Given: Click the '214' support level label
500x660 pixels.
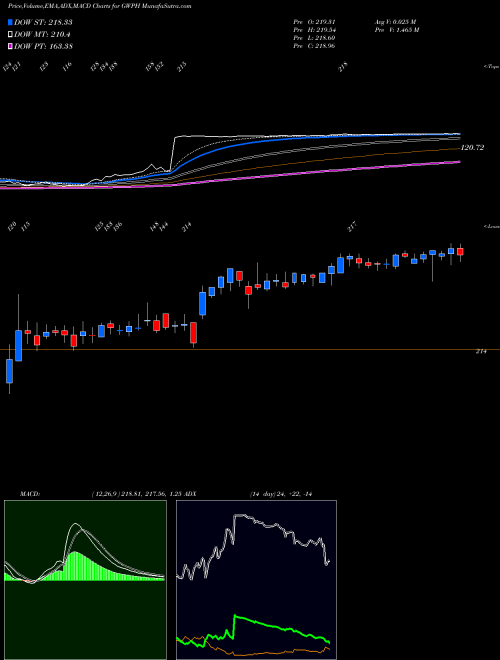Looking at the screenshot, I should click(481, 351).
